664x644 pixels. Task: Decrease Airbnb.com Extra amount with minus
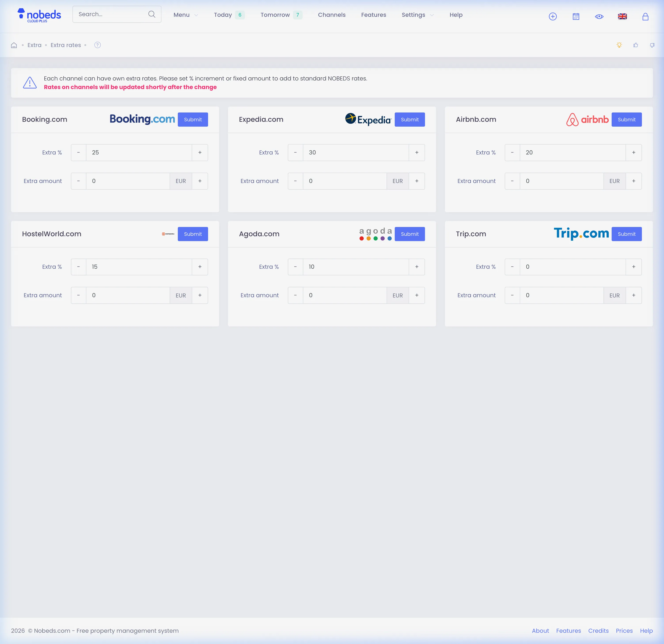coord(512,181)
